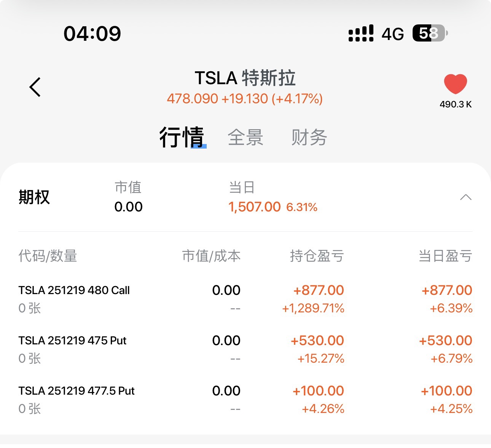The image size is (491, 448).
Task: Tap the +877.00 daily profit value
Action: tap(446, 291)
